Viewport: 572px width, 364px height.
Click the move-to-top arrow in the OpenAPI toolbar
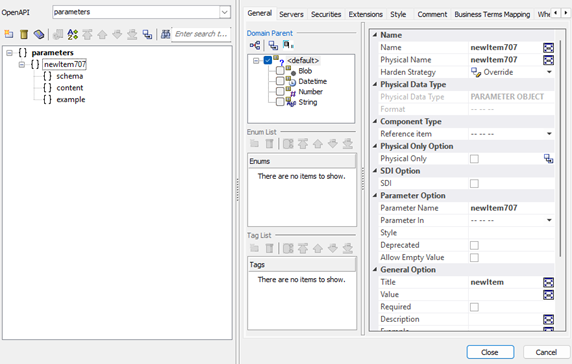point(88,34)
